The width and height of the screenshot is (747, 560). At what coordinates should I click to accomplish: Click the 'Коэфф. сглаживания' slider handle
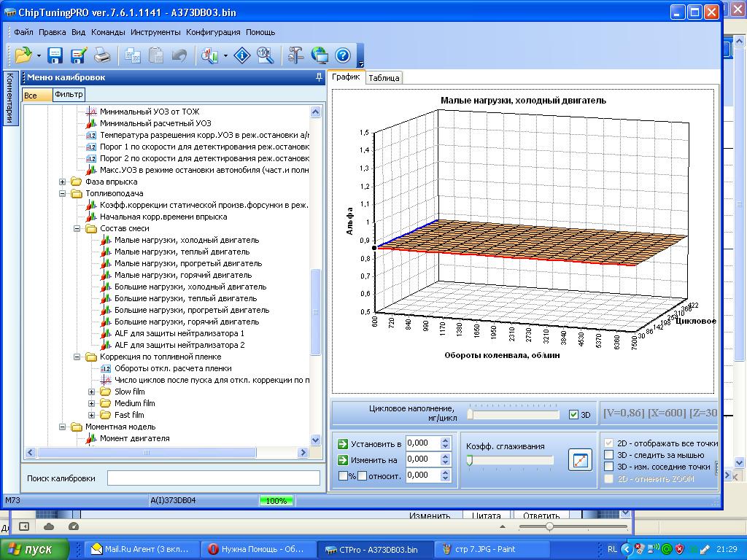coord(470,460)
